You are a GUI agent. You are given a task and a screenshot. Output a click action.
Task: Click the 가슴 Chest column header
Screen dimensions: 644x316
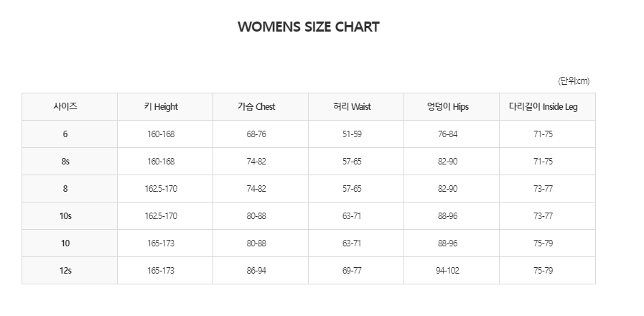(x=256, y=107)
